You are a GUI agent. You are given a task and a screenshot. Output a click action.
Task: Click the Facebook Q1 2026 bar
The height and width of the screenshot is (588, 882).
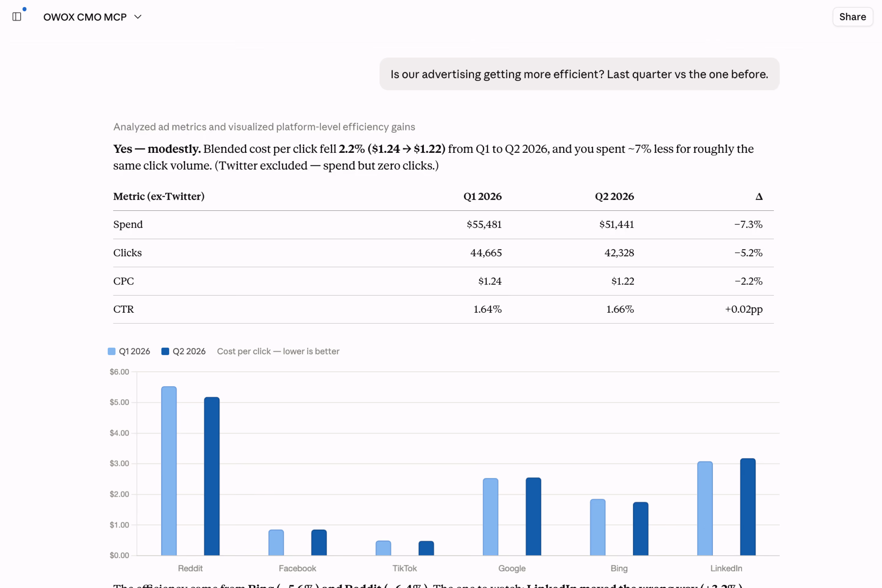tap(276, 543)
